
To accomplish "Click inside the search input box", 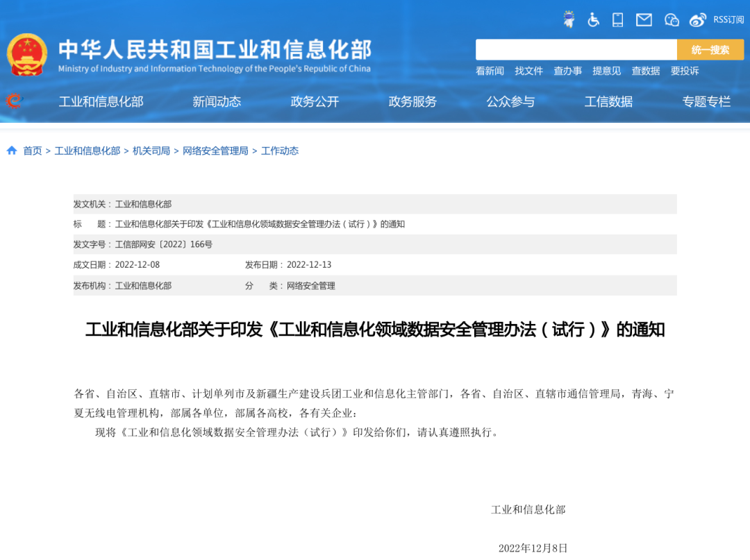I will point(576,49).
